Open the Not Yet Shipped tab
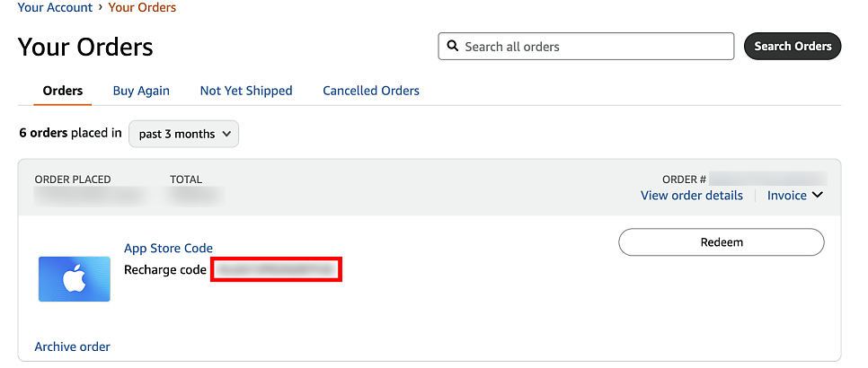The image size is (868, 368). point(246,91)
